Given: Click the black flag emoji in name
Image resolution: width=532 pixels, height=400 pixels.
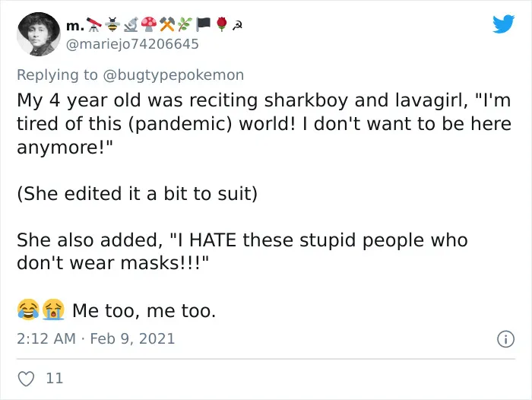Looking at the screenshot, I should (203, 24).
